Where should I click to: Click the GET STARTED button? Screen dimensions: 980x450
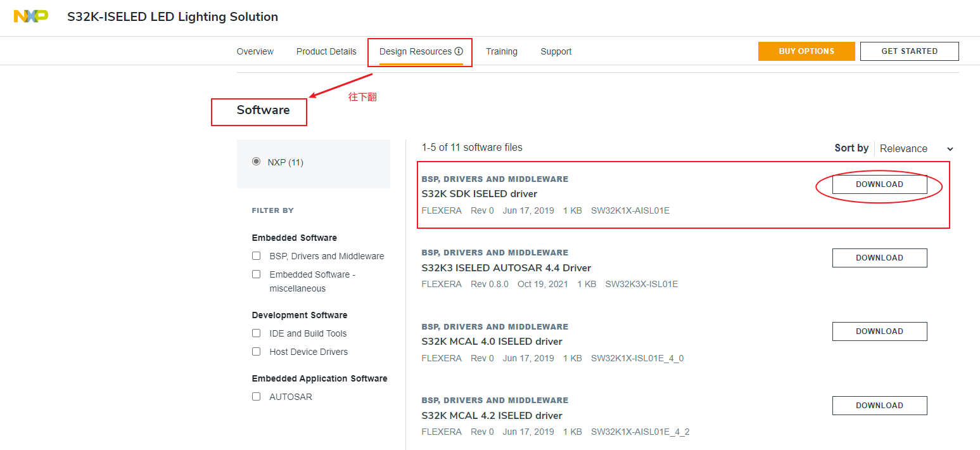tap(909, 51)
